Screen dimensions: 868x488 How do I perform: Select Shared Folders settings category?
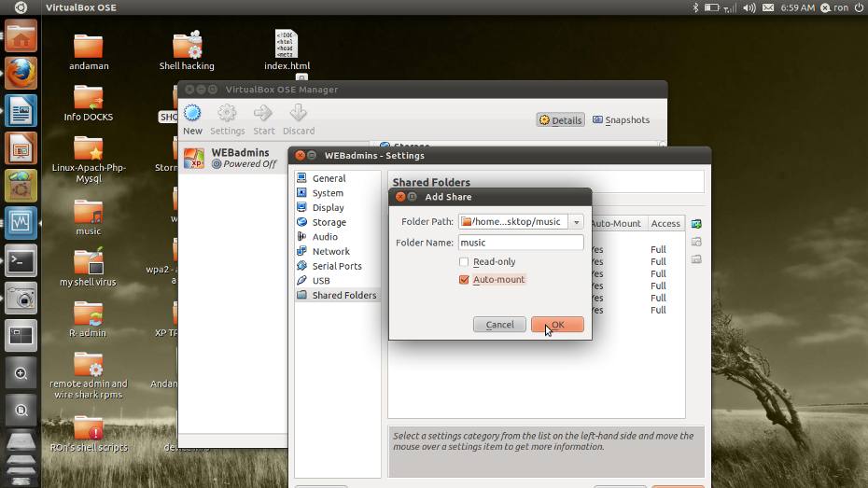tap(338, 296)
